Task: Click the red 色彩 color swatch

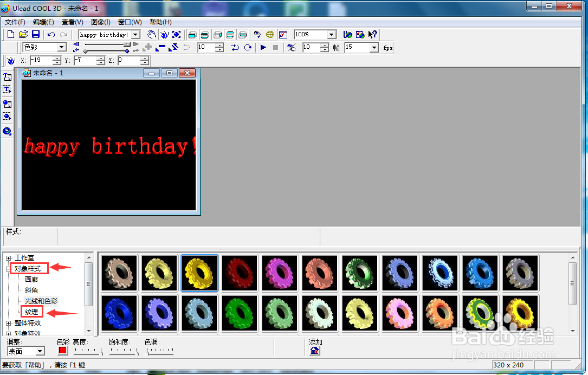Action: pos(63,351)
